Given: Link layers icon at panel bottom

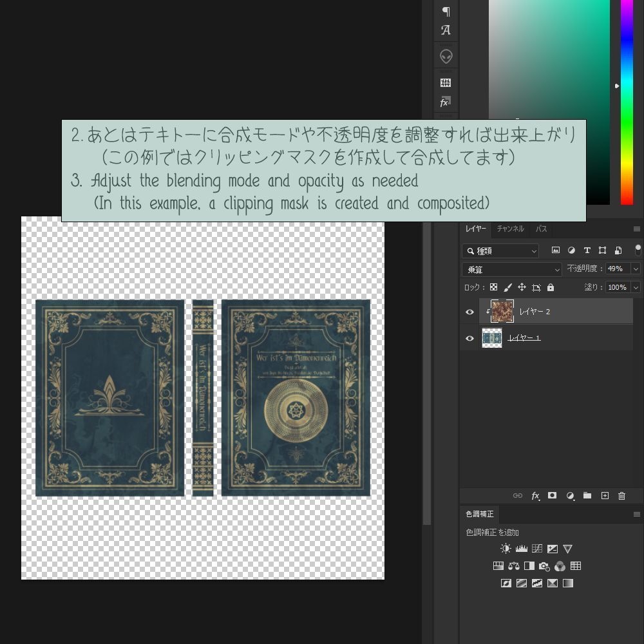Looking at the screenshot, I should pos(518,496).
